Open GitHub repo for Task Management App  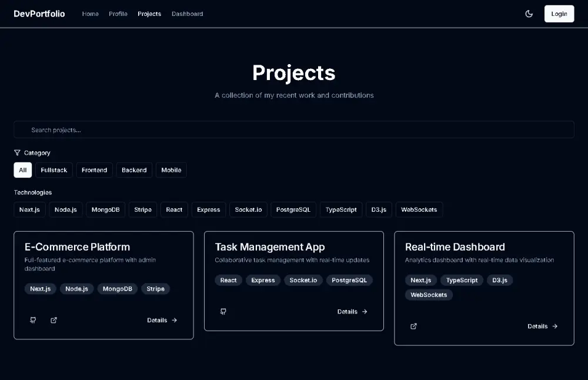pos(223,311)
